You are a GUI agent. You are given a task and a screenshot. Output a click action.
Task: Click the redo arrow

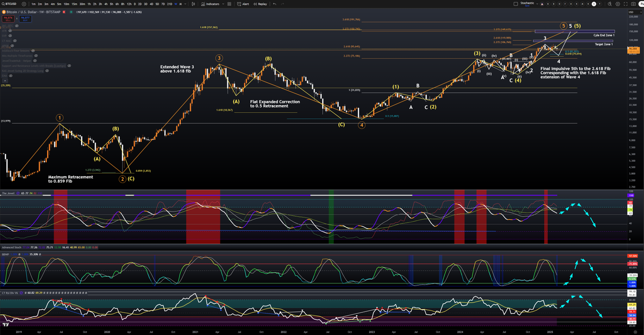[x=282, y=4]
